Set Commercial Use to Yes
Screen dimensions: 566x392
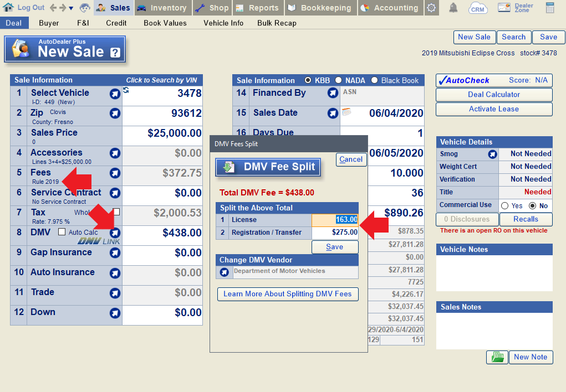pyautogui.click(x=504, y=205)
